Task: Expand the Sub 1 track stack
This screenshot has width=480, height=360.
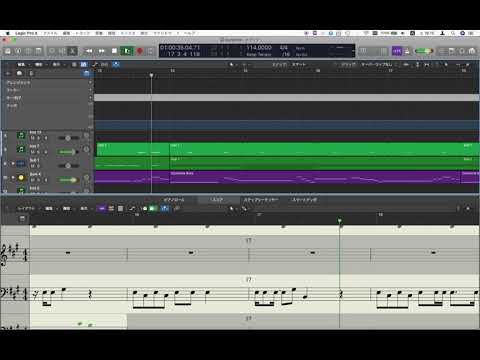Action: pos(13,163)
